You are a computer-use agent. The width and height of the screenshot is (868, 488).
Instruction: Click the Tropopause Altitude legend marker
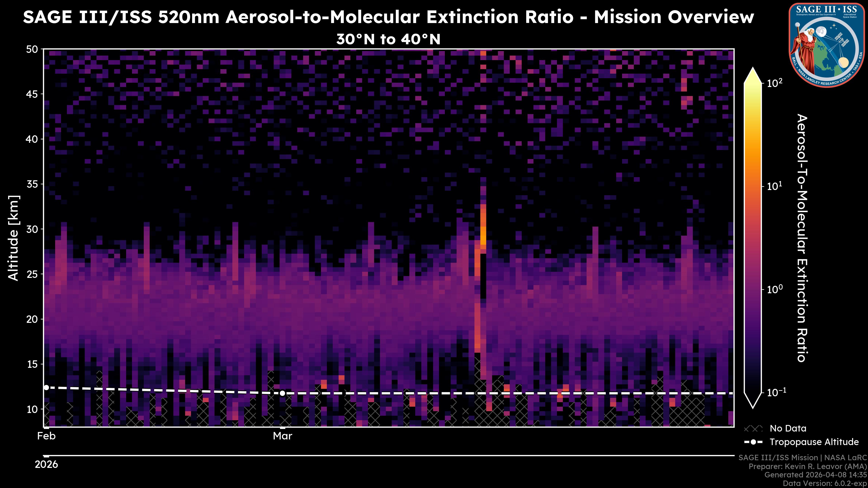tap(753, 442)
